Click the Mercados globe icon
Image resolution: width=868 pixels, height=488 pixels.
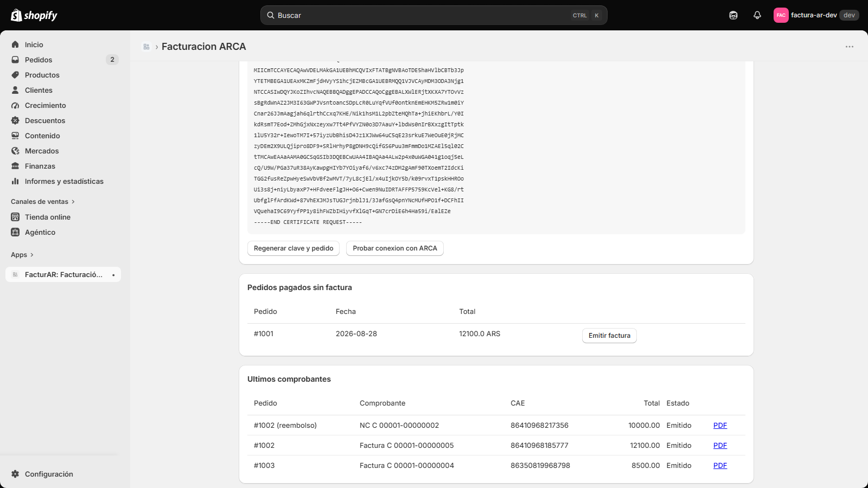15,151
